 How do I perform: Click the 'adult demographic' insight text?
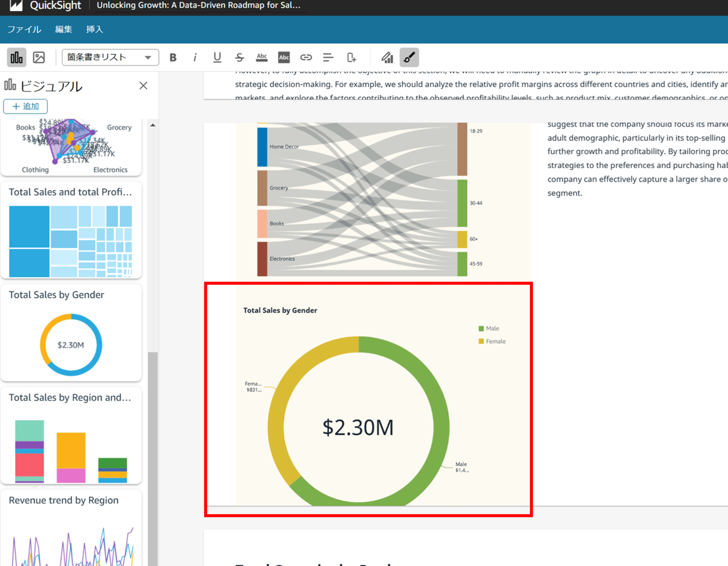[637, 138]
